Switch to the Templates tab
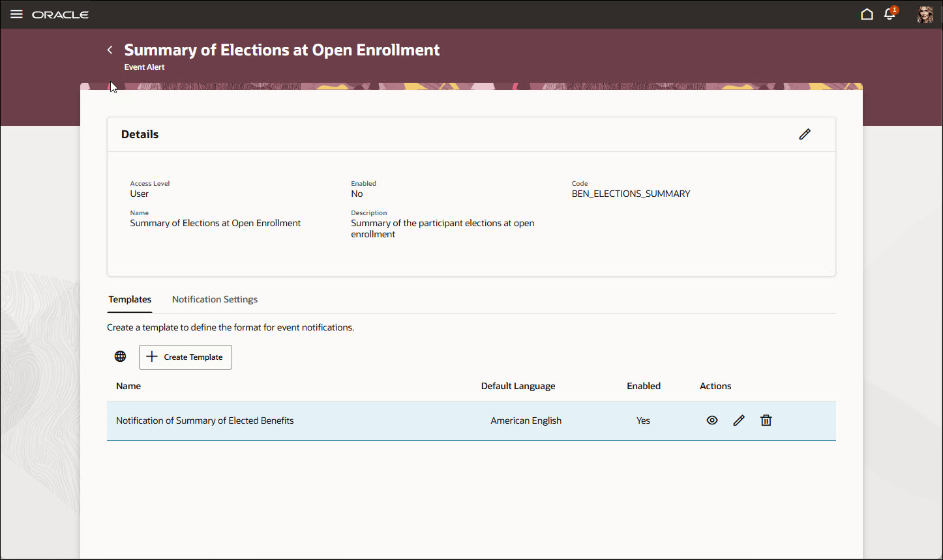This screenshot has height=560, width=943. pyautogui.click(x=130, y=299)
